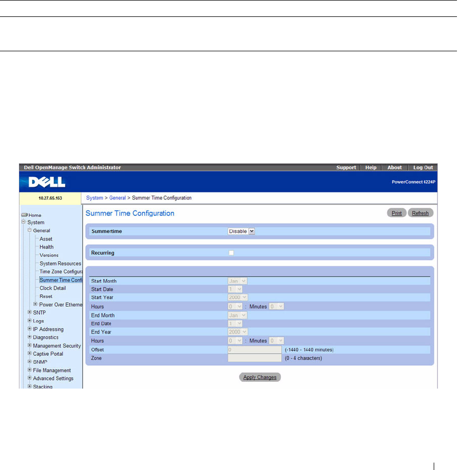
Task: Select Versions in the tree
Action: (49, 255)
